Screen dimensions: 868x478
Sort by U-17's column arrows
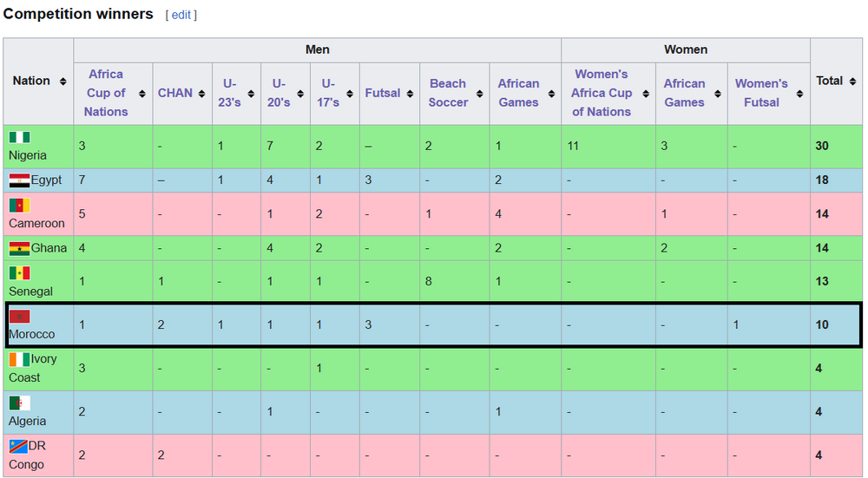tap(349, 94)
